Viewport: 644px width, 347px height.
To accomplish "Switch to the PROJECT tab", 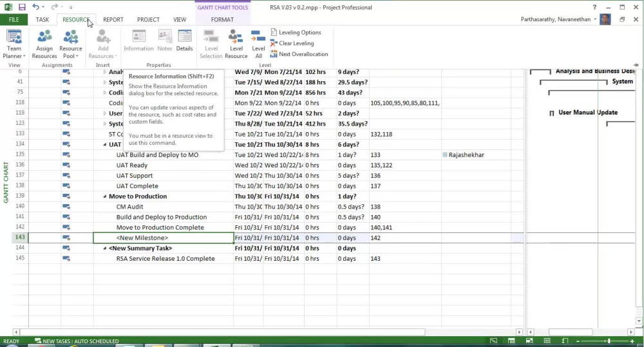I will click(148, 19).
